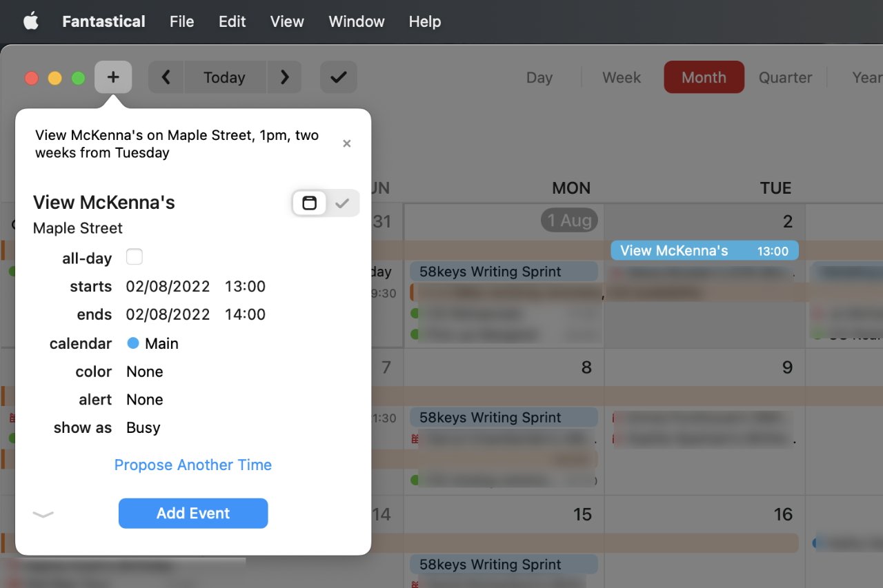883x588 pixels.
Task: Switch to Month view
Action: click(704, 77)
